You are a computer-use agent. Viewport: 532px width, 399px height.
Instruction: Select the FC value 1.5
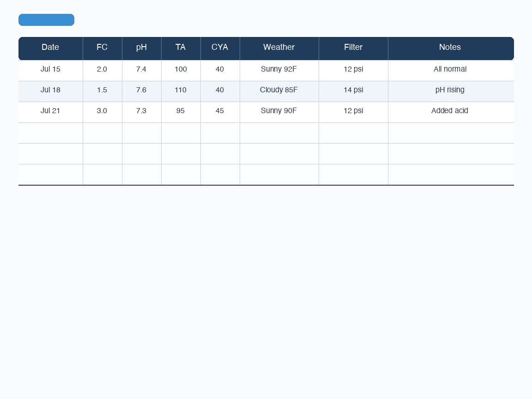[x=103, y=91]
